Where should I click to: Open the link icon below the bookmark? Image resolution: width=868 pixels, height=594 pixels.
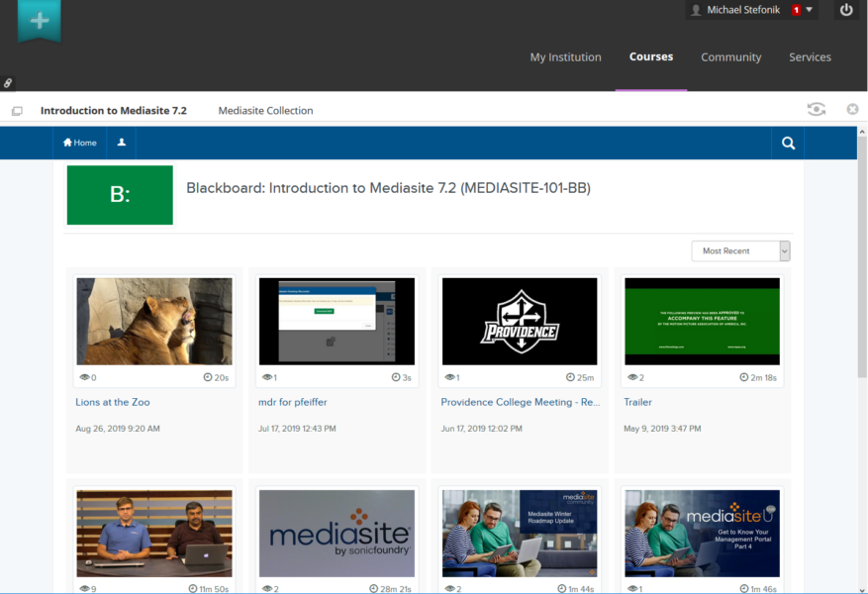pos(8,83)
